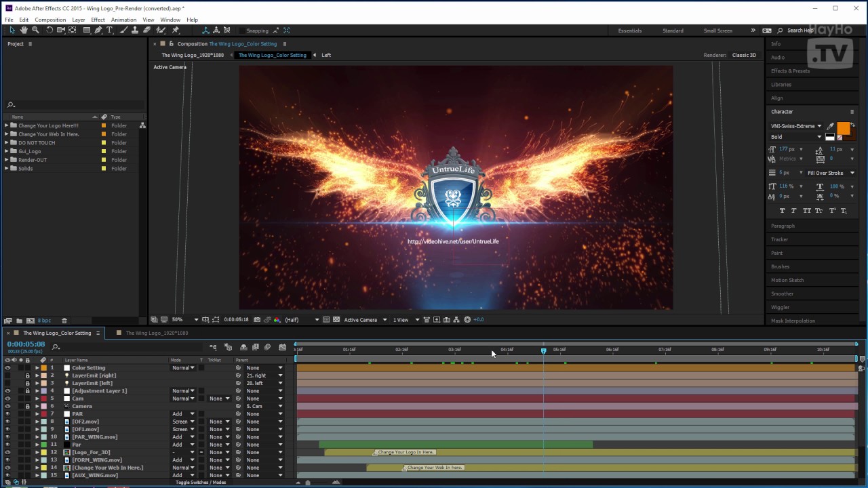Open the VNI-Swiss-Extreme font dropdown

pyautogui.click(x=796, y=126)
